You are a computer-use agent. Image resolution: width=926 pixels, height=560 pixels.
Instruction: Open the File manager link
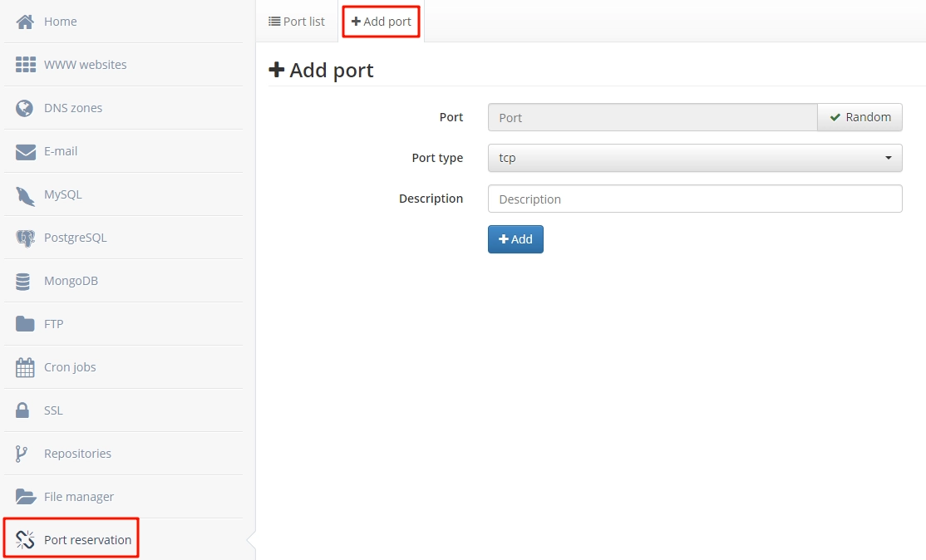[78, 497]
